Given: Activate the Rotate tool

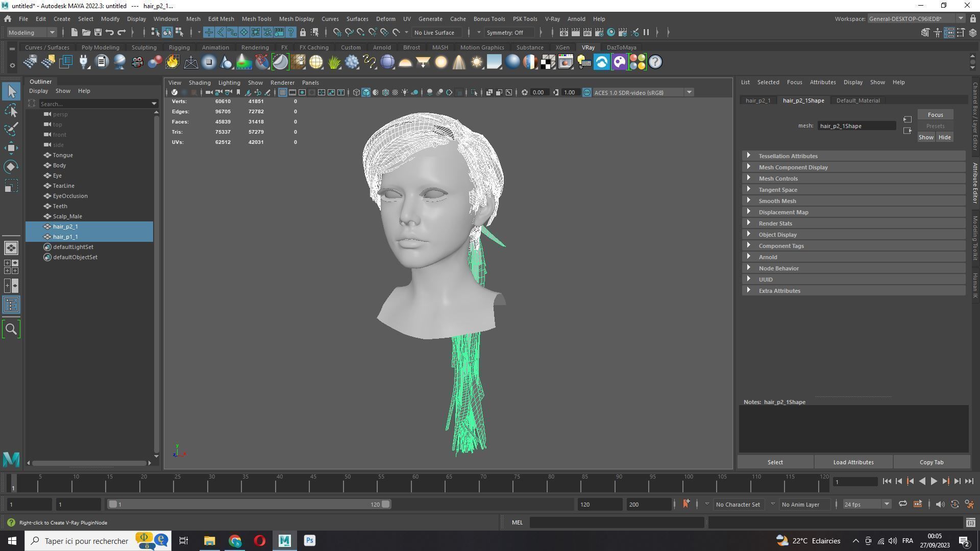Looking at the screenshot, I should pos(11,167).
